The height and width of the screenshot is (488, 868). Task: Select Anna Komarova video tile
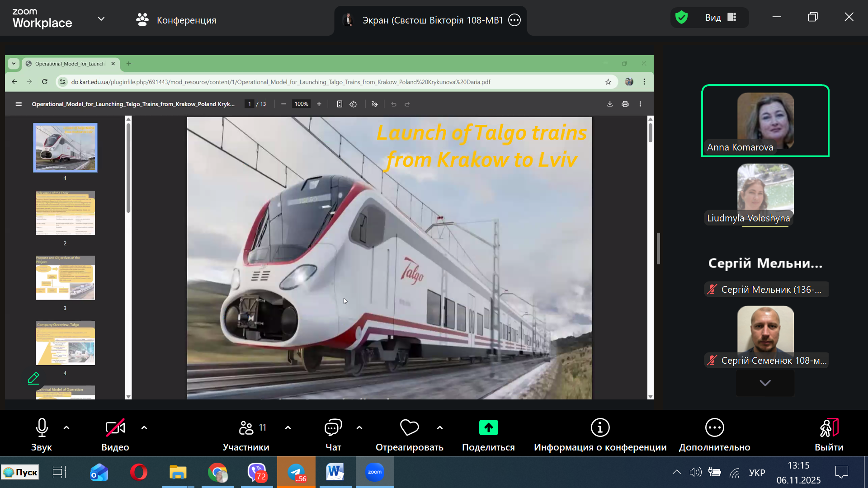(765, 121)
